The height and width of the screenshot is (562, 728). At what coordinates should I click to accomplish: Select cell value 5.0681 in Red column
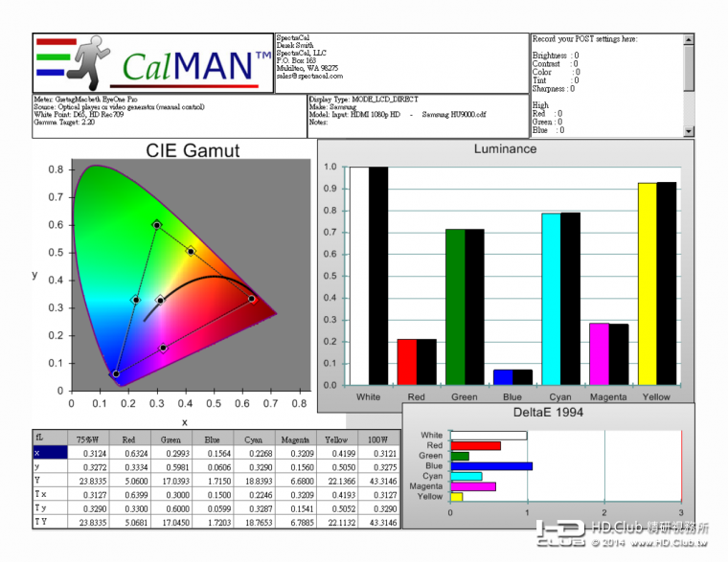pos(130,522)
